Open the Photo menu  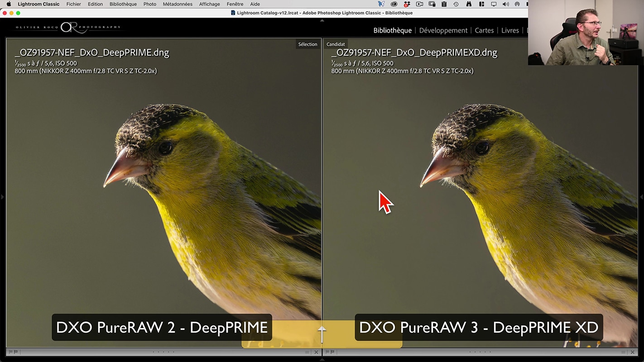149,4
